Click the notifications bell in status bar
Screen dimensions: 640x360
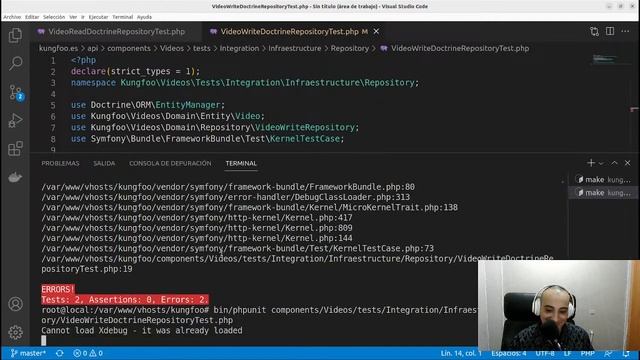point(626,353)
